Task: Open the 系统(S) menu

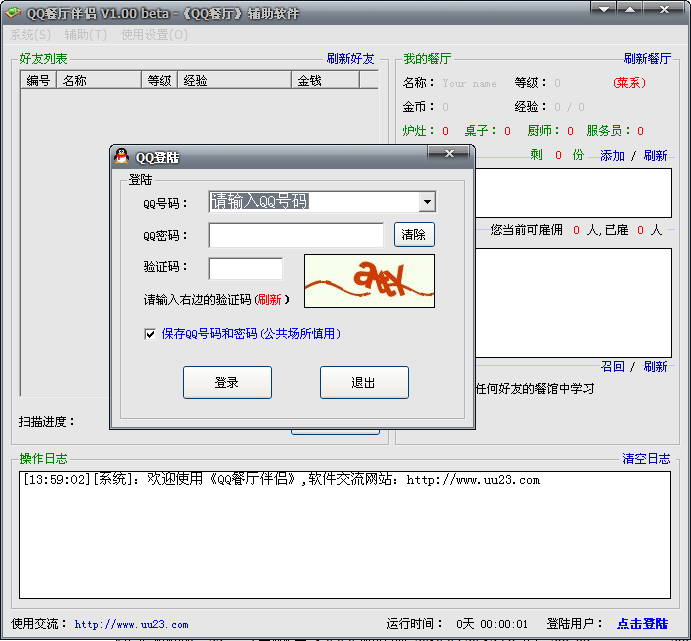Action: point(30,34)
